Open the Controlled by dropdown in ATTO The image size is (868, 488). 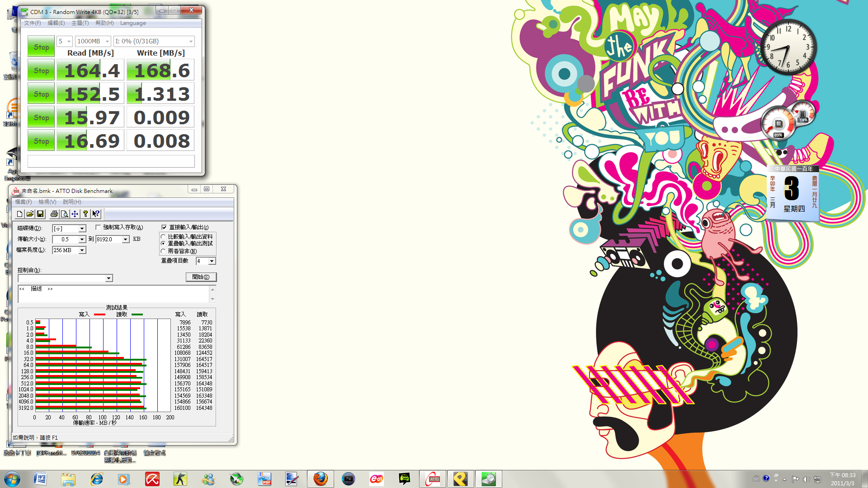pyautogui.click(x=108, y=278)
